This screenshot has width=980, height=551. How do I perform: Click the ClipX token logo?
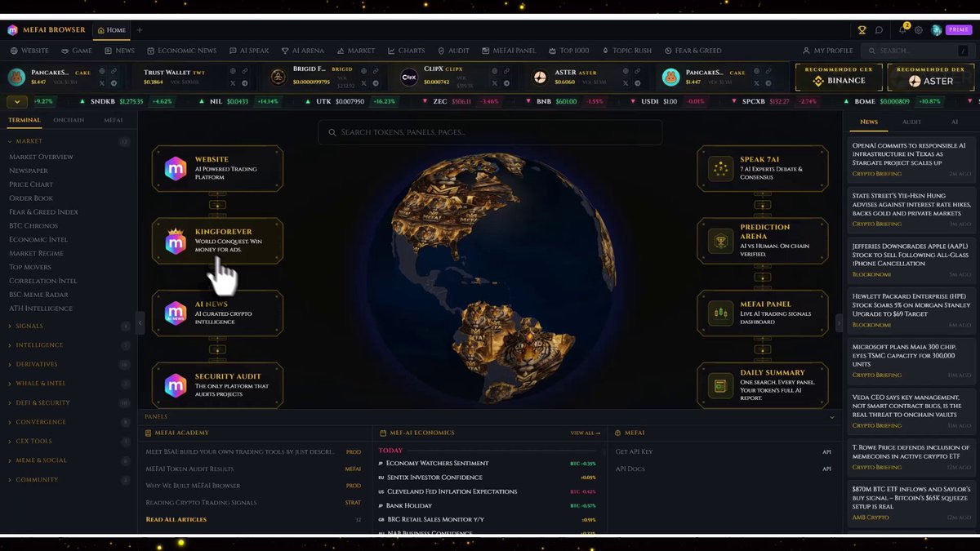click(409, 78)
